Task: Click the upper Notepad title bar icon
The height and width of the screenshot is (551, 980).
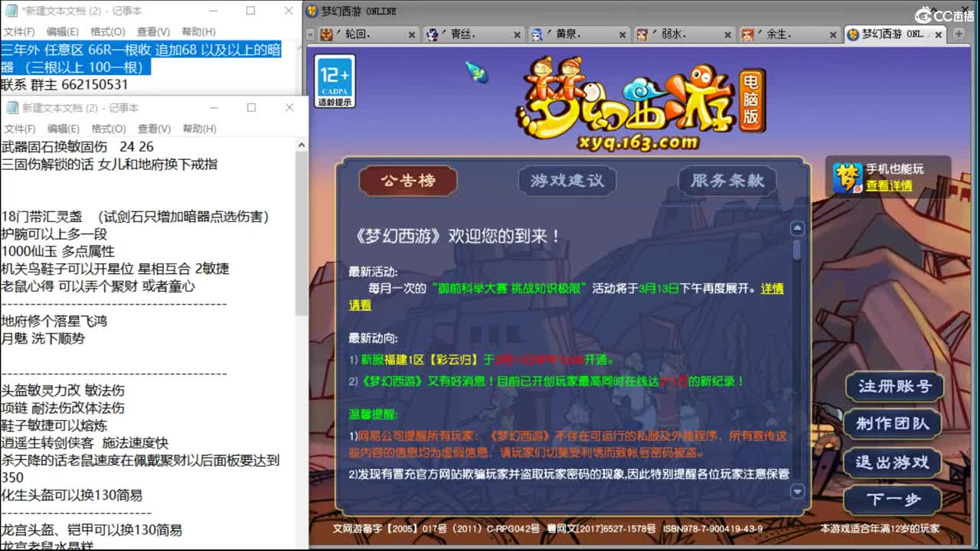Action: point(10,11)
